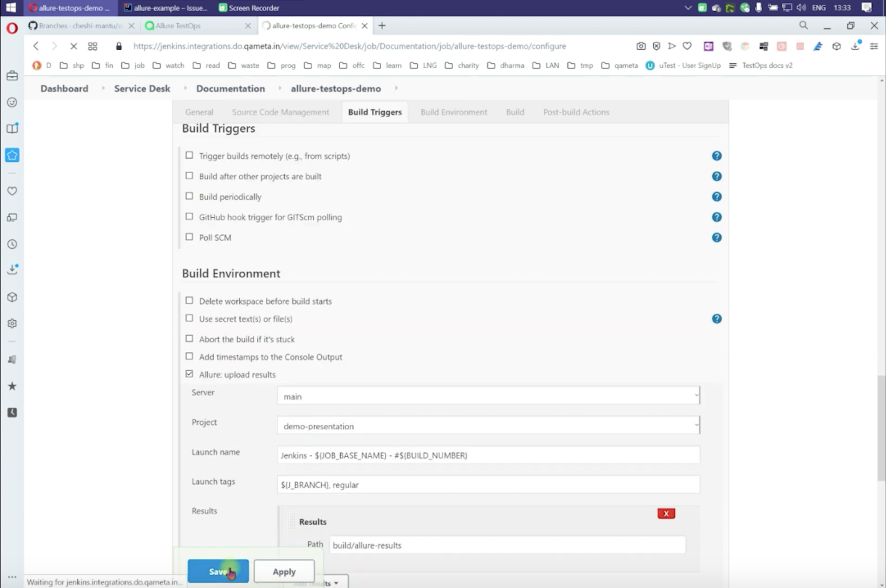This screenshot has height=588, width=886.
Task: Open the Server dropdown showing main
Action: pos(488,396)
